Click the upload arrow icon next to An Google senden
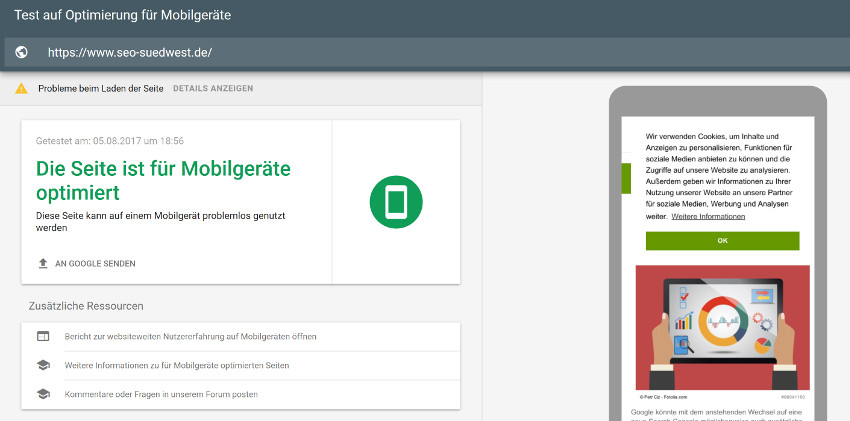850x421 pixels. click(x=43, y=263)
